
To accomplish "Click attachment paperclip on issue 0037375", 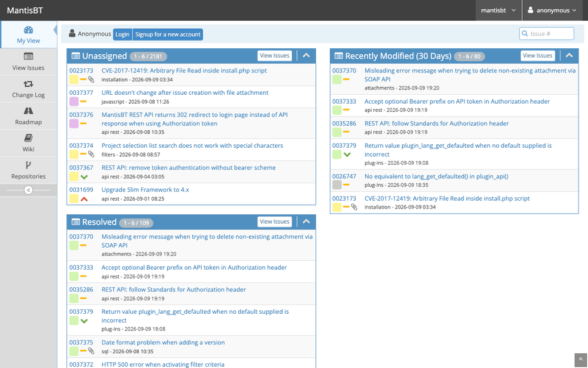I will (91, 351).
